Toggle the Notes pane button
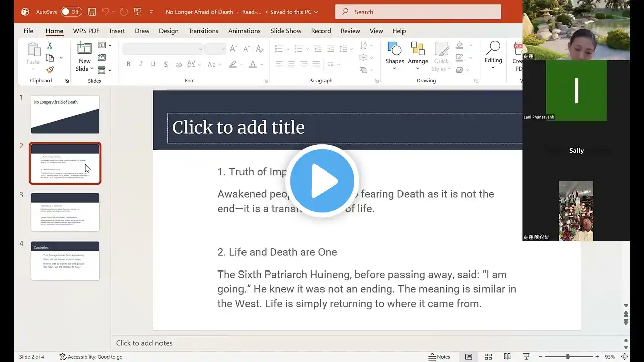 (x=439, y=357)
